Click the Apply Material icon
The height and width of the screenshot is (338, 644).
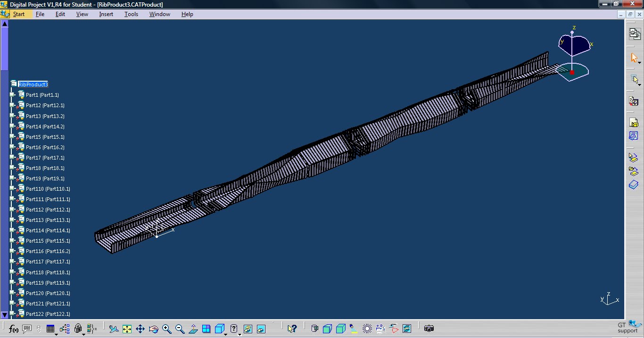[x=407, y=329]
